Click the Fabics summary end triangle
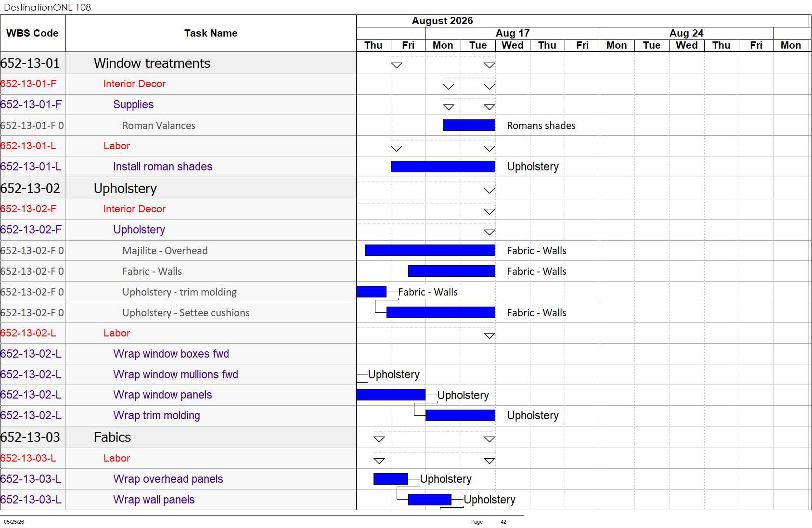 pyautogui.click(x=490, y=439)
